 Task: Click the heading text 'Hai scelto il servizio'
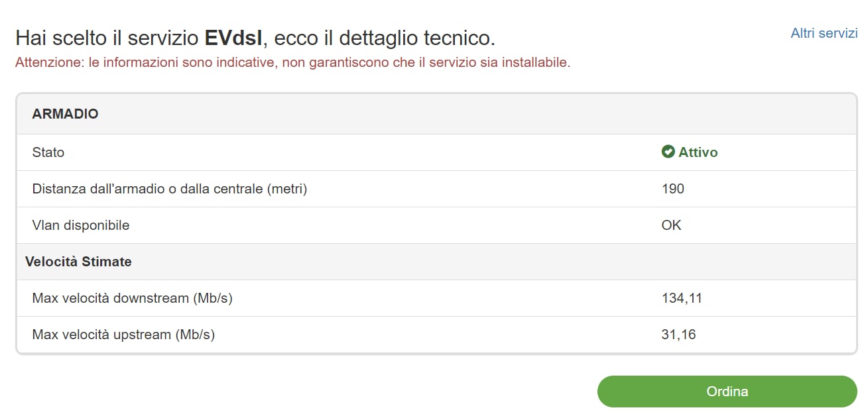pyautogui.click(x=107, y=38)
